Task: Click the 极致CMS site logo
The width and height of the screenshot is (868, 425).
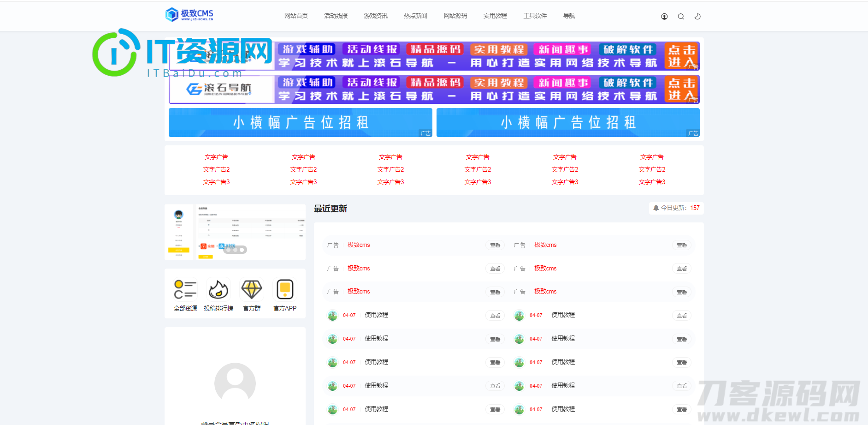Action: (189, 15)
